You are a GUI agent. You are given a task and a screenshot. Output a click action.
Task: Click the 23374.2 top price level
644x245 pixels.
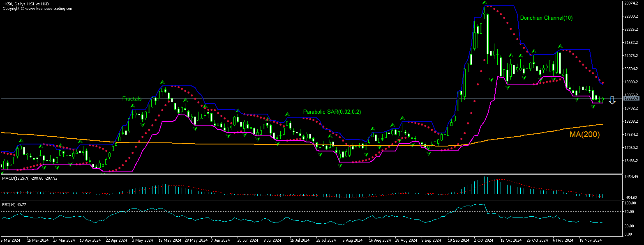[x=631, y=3]
